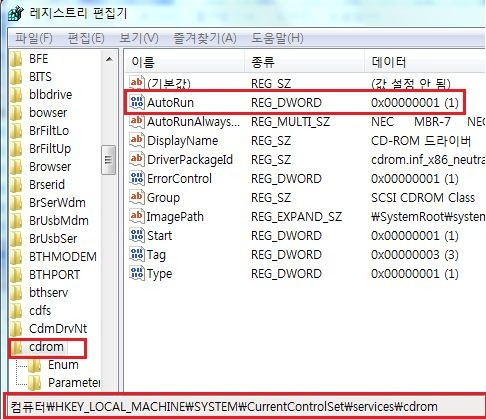Open the 보기(V) menu
This screenshot has height=419, width=486.
[139, 38]
